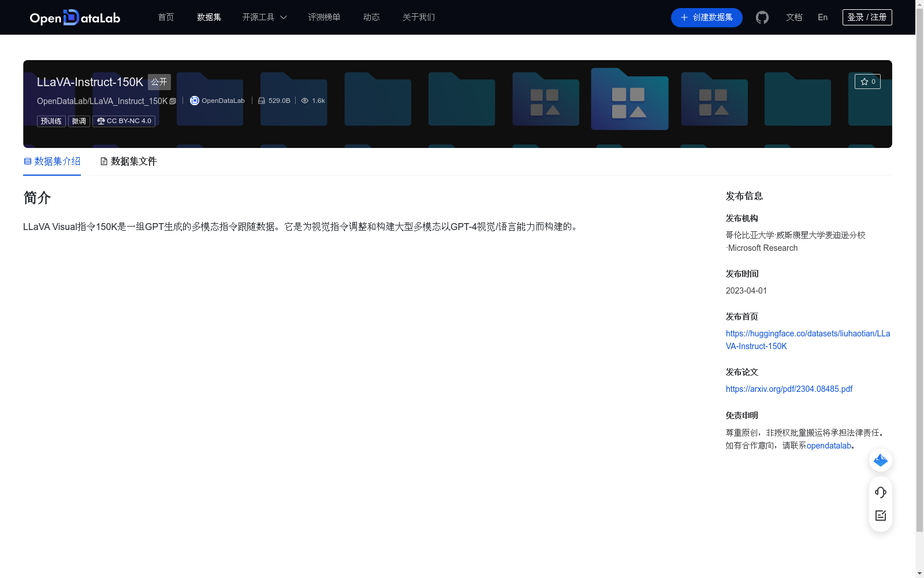Click the scrollbar down arrow
The height and width of the screenshot is (578, 924).
coord(919,573)
